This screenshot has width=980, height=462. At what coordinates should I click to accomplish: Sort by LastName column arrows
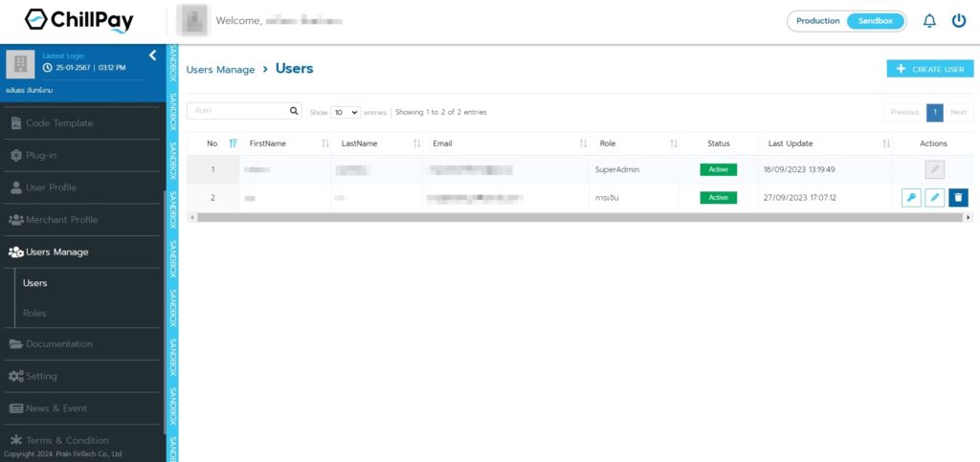click(x=417, y=143)
